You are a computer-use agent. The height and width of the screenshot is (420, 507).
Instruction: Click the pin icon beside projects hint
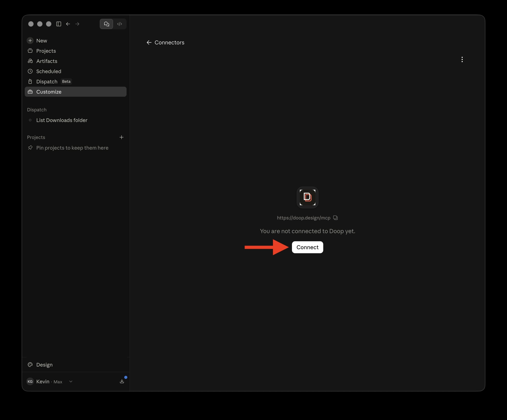(30, 148)
